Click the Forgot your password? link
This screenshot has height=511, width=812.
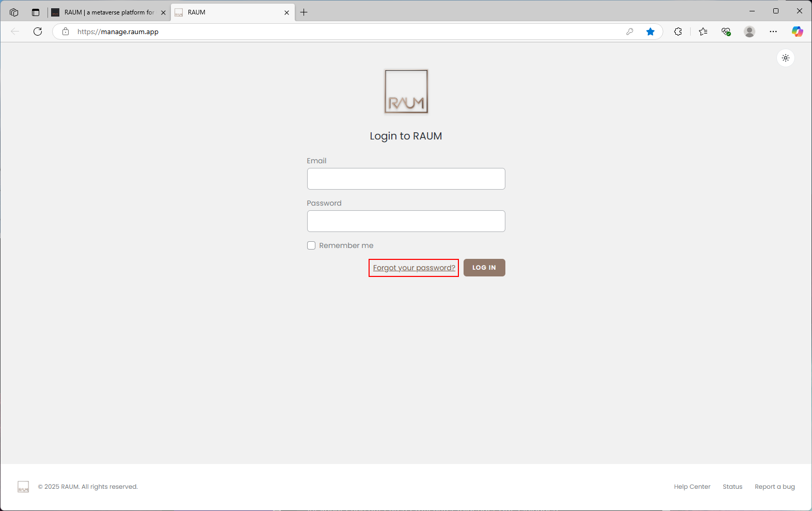[x=414, y=268]
